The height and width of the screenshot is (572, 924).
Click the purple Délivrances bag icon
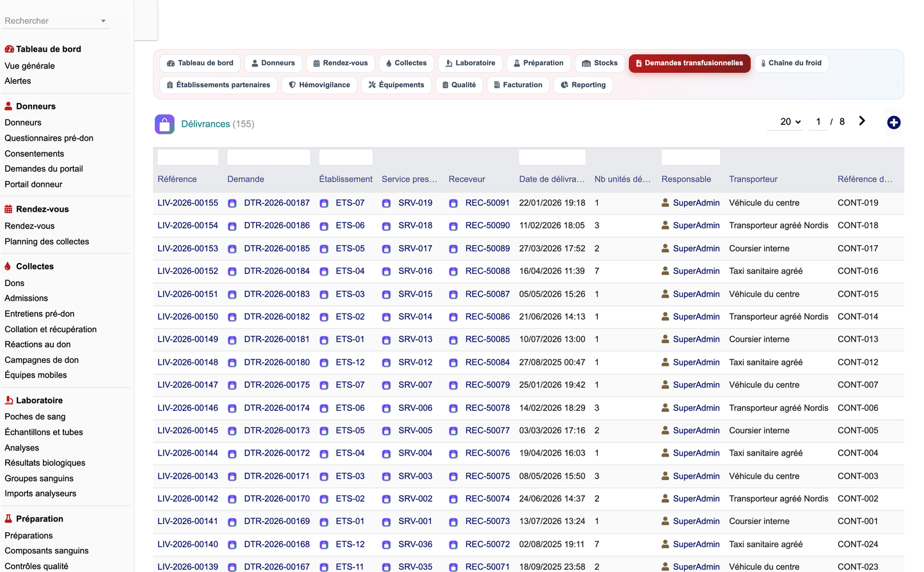point(164,124)
